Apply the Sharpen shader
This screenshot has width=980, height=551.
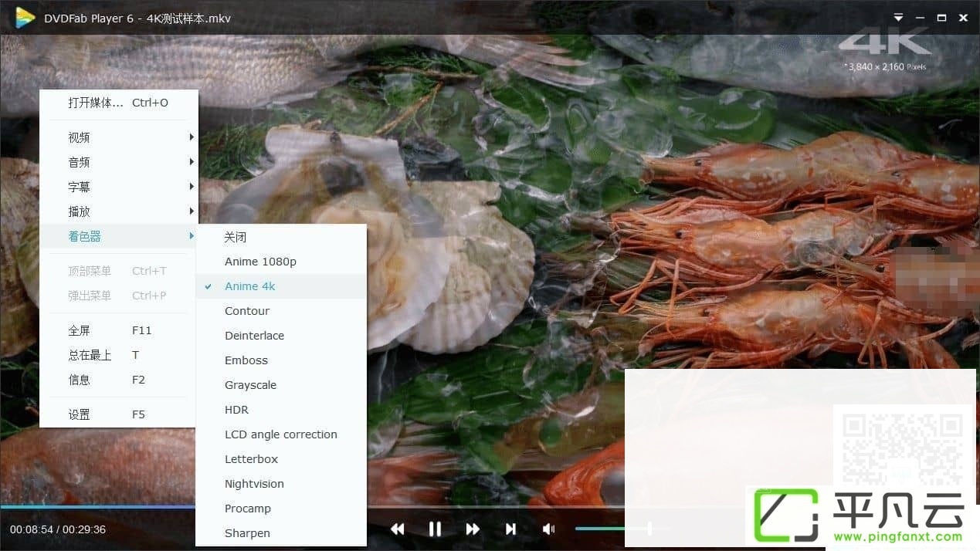[x=281, y=533]
